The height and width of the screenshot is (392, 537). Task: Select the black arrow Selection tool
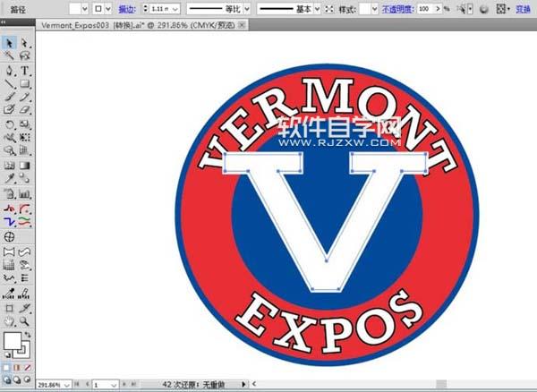point(9,42)
